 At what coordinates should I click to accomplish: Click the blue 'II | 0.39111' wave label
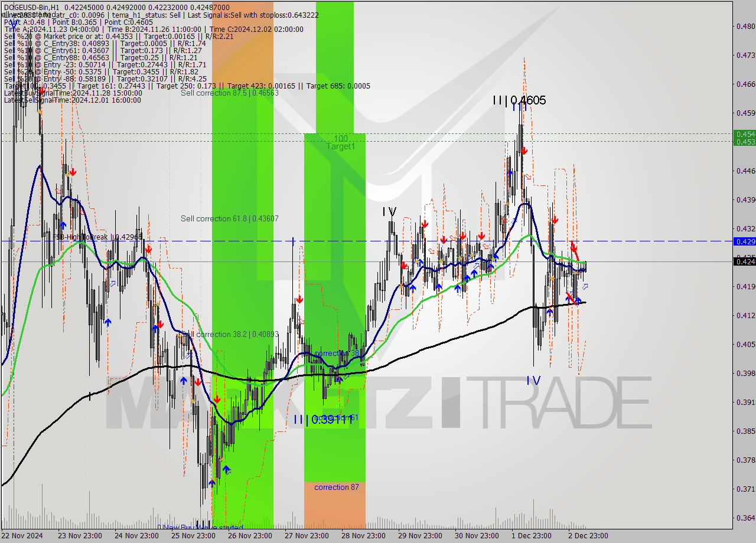tap(323, 419)
